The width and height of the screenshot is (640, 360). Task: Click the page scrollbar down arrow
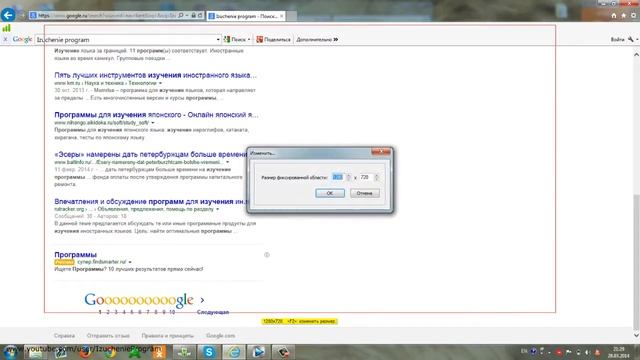click(x=636, y=335)
